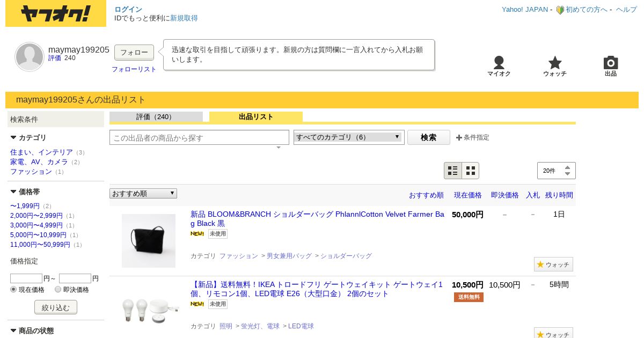Select the 即決価格 radio button
The image size is (644, 338).
tap(58, 289)
